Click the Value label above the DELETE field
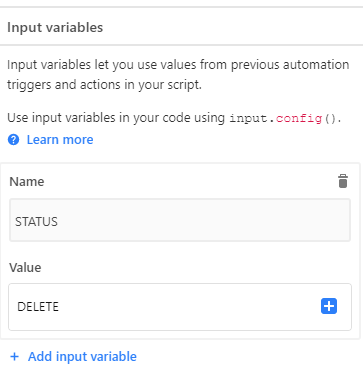The height and width of the screenshot is (376, 363). point(25,268)
